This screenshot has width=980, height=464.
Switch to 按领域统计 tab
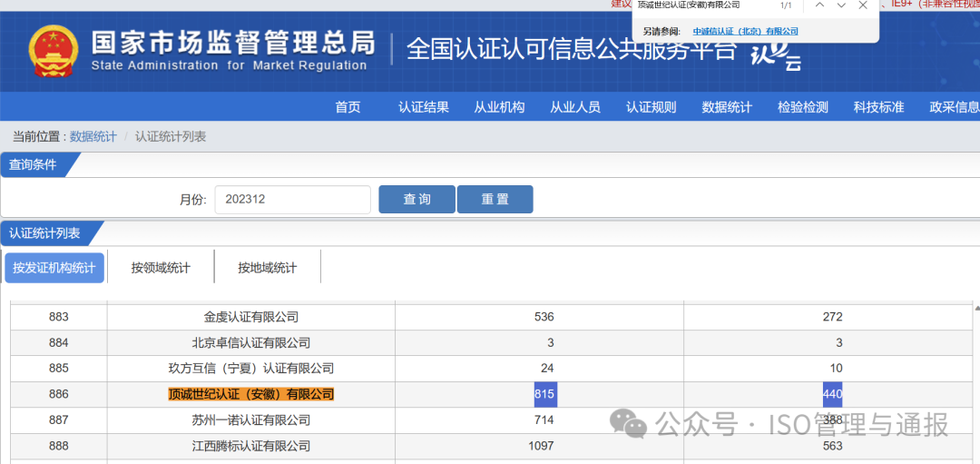pos(161,268)
